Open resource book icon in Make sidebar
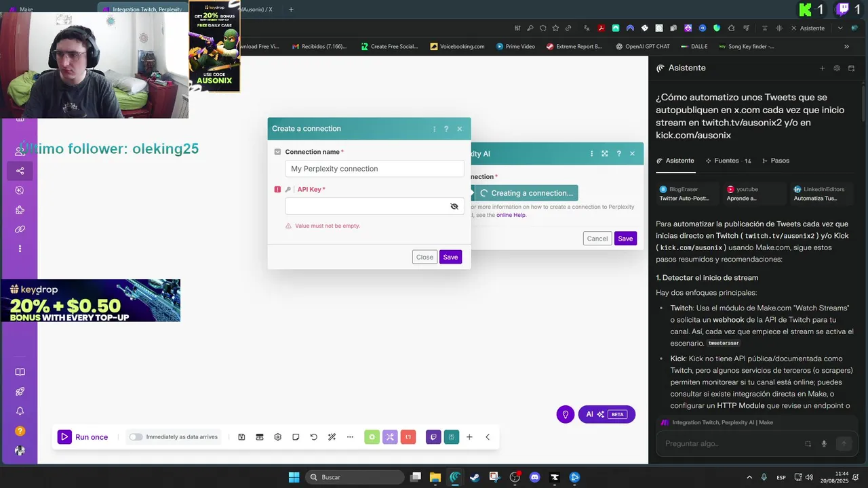The width and height of the screenshot is (868, 488). tap(20, 372)
